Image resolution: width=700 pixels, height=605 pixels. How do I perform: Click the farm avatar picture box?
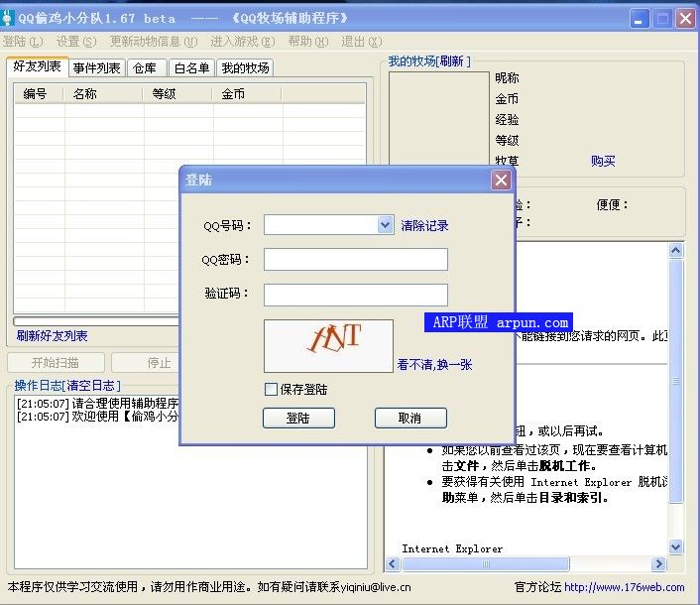point(439,118)
